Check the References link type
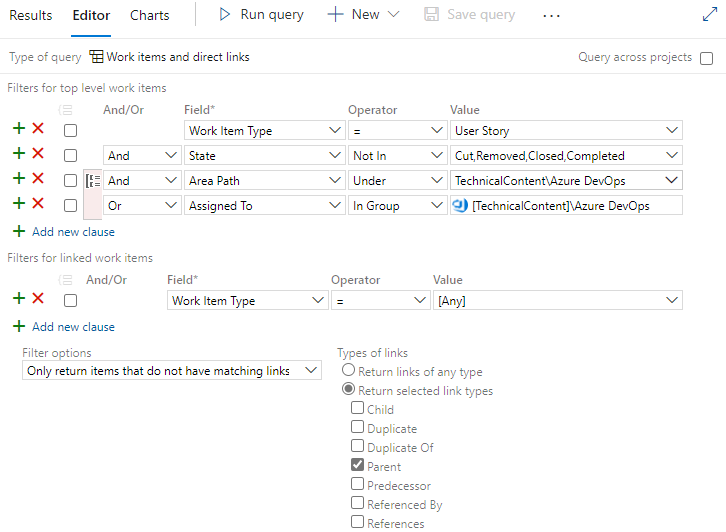The width and height of the screenshot is (726, 532). (357, 521)
